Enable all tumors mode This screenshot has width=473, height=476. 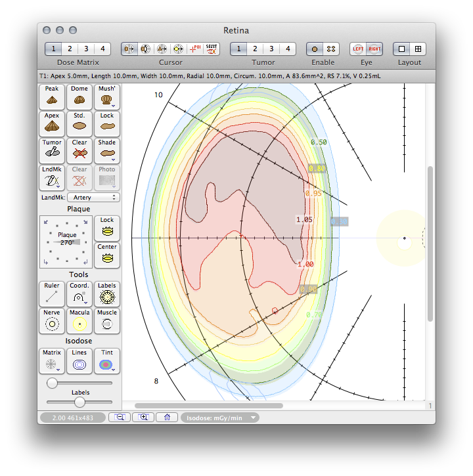[x=331, y=49]
